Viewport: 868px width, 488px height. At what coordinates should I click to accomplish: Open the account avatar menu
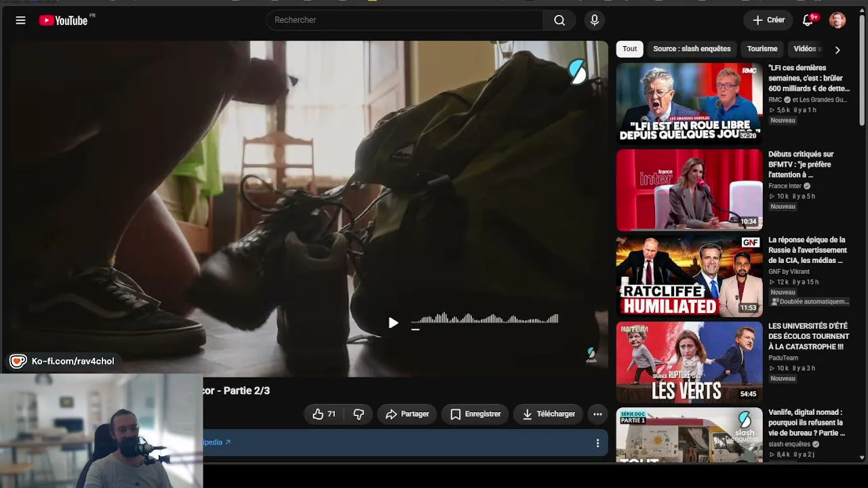coord(837,20)
